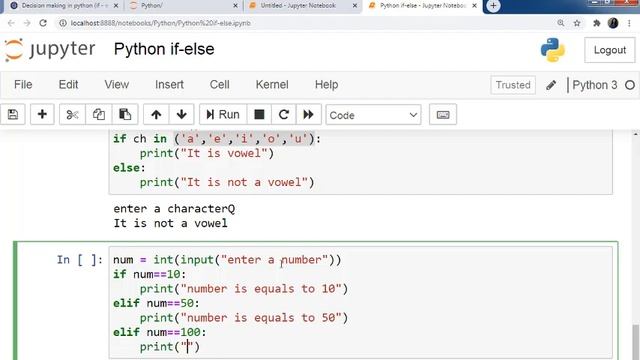Click the notebook vertical scrollbar thumb
The width and height of the screenshot is (640, 360).
tap(636, 342)
